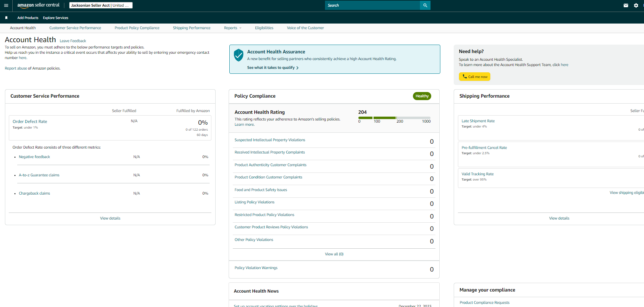Open Other Policy Violations
This screenshot has width=644, height=307.
254,240
